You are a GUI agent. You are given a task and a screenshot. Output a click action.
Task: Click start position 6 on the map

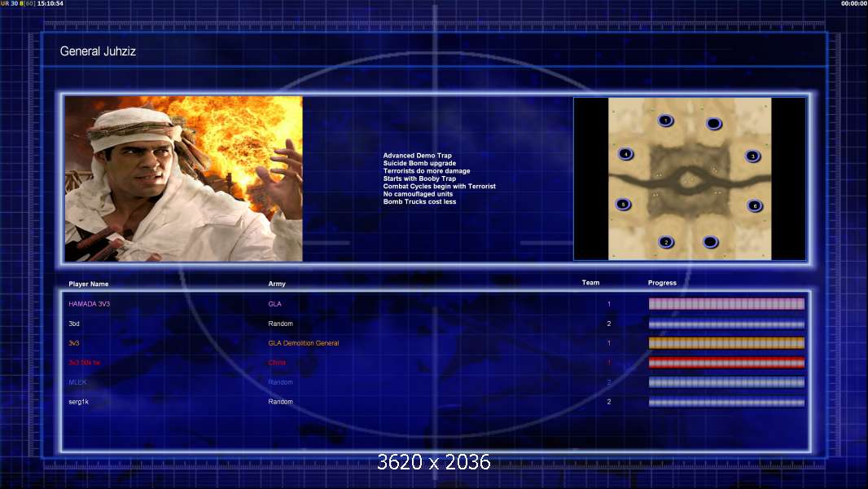coord(755,206)
